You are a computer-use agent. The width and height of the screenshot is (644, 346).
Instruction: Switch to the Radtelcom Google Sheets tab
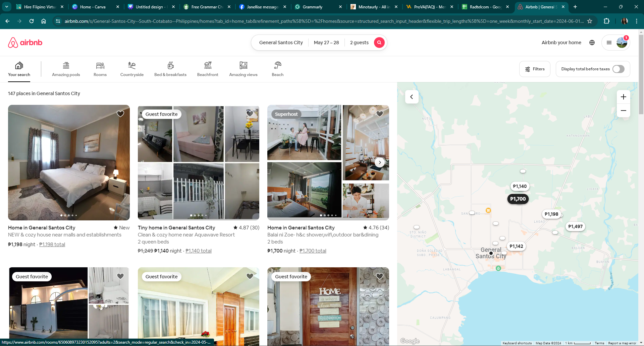pos(485,7)
